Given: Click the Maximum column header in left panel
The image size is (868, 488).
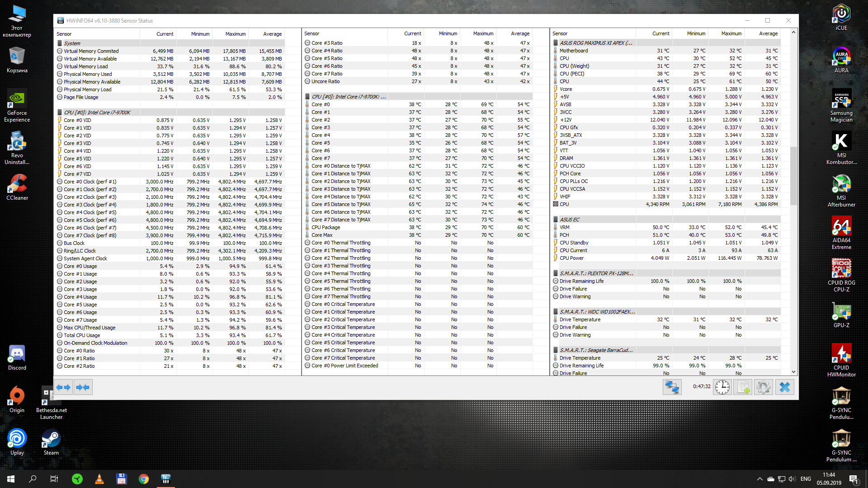Looking at the screenshot, I should (x=236, y=34).
